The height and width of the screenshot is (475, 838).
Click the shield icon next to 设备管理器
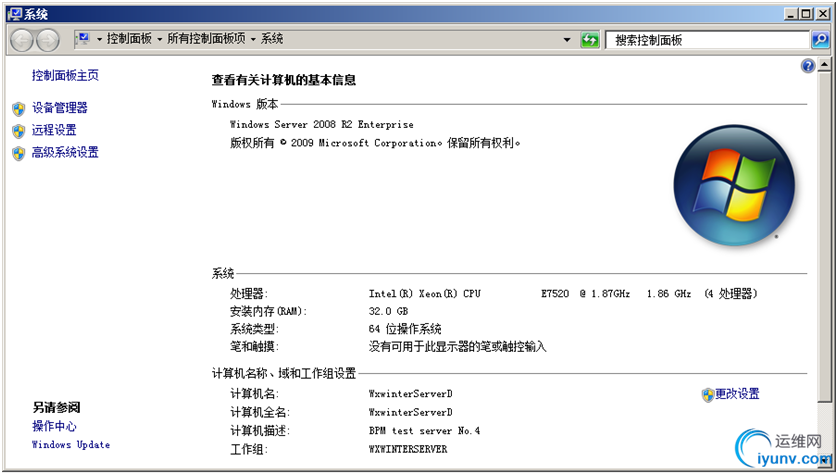[19, 109]
